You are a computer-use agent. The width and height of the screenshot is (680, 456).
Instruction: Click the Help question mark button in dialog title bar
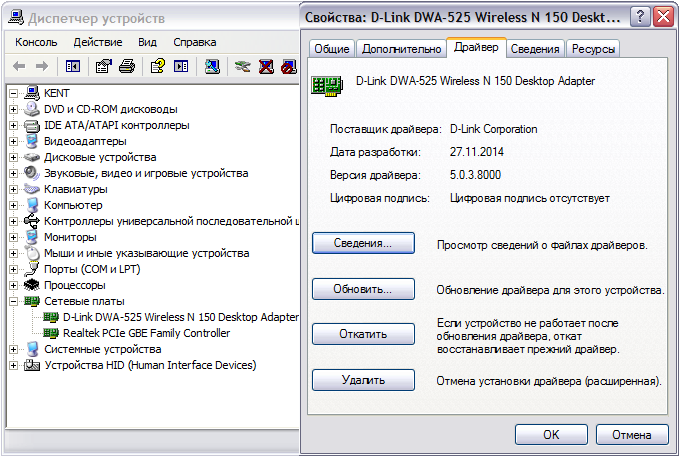(639, 17)
